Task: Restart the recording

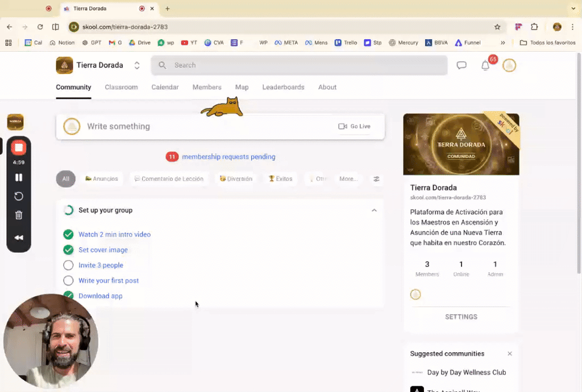Action: pos(19,196)
